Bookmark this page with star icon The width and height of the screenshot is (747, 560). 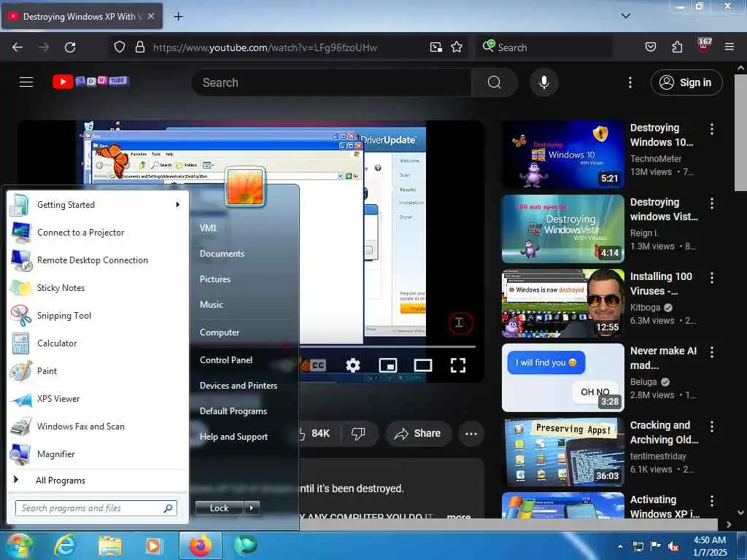click(457, 47)
